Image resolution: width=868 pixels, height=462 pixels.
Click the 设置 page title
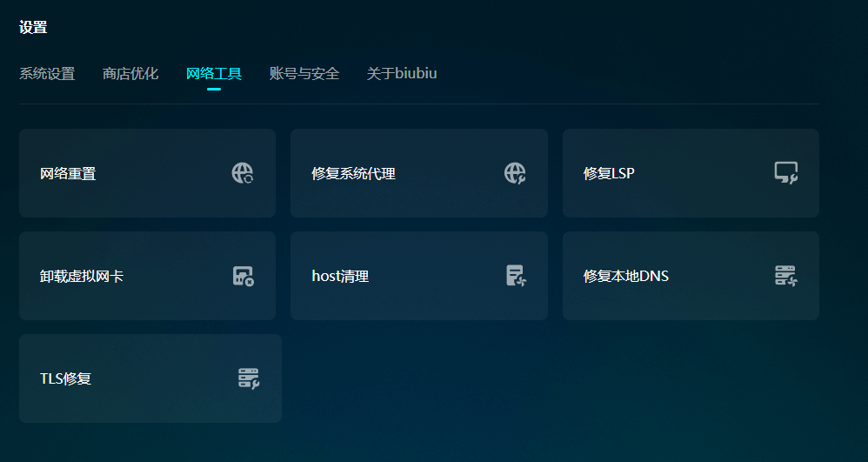(x=33, y=27)
